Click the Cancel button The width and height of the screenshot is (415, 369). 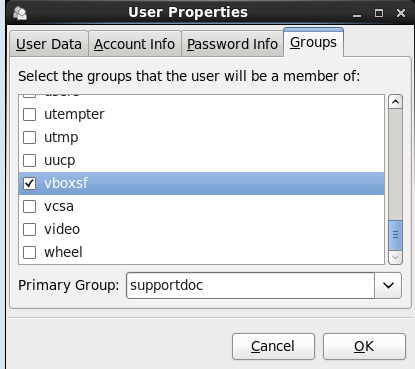pos(273,346)
